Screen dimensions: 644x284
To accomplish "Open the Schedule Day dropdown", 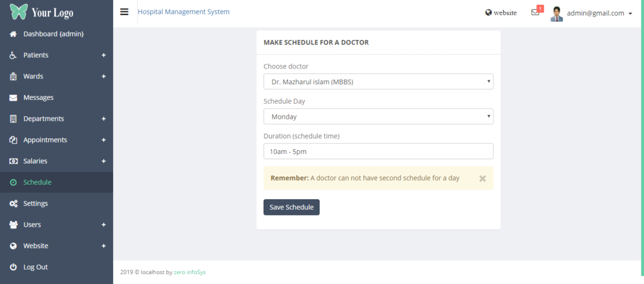I will (x=378, y=116).
